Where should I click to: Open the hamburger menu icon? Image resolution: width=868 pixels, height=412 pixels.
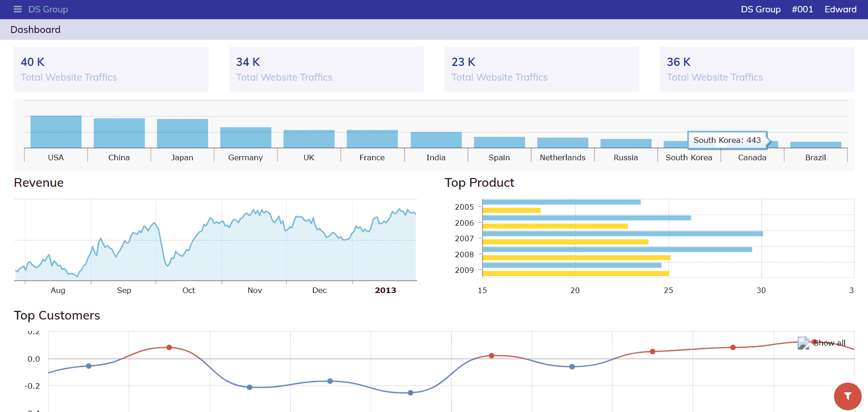[18, 9]
